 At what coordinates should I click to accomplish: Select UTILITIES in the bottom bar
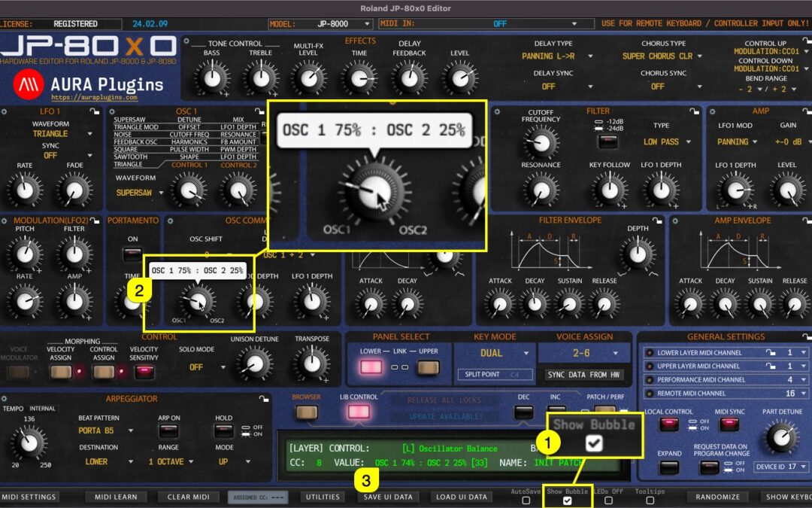coord(323,497)
